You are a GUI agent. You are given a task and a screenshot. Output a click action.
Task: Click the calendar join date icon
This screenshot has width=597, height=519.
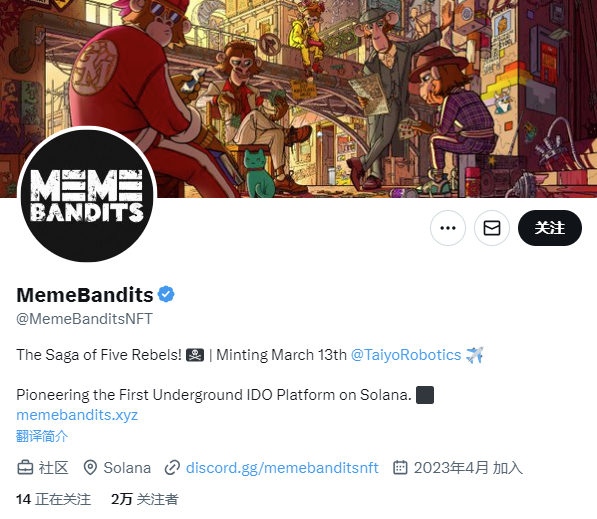tap(400, 467)
